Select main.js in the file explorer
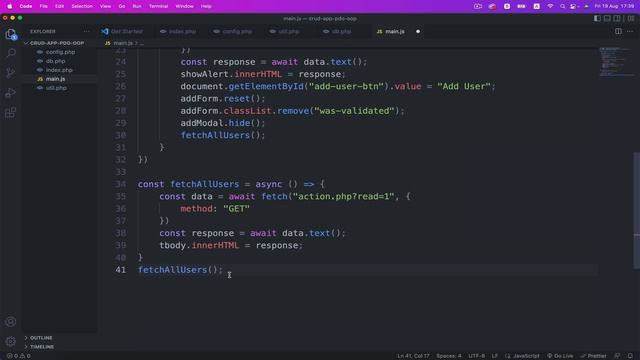Image resolution: width=640 pixels, height=360 pixels. click(55, 79)
